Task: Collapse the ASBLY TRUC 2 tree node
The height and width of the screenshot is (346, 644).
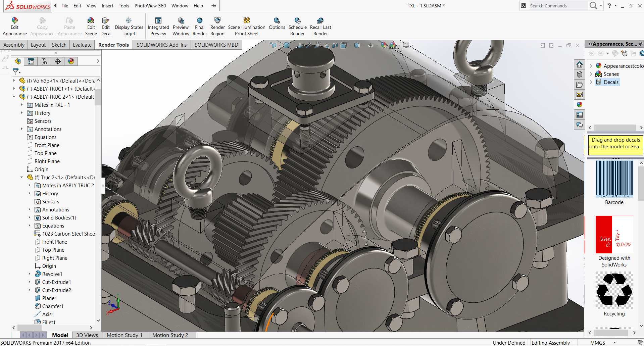Action: [14, 97]
